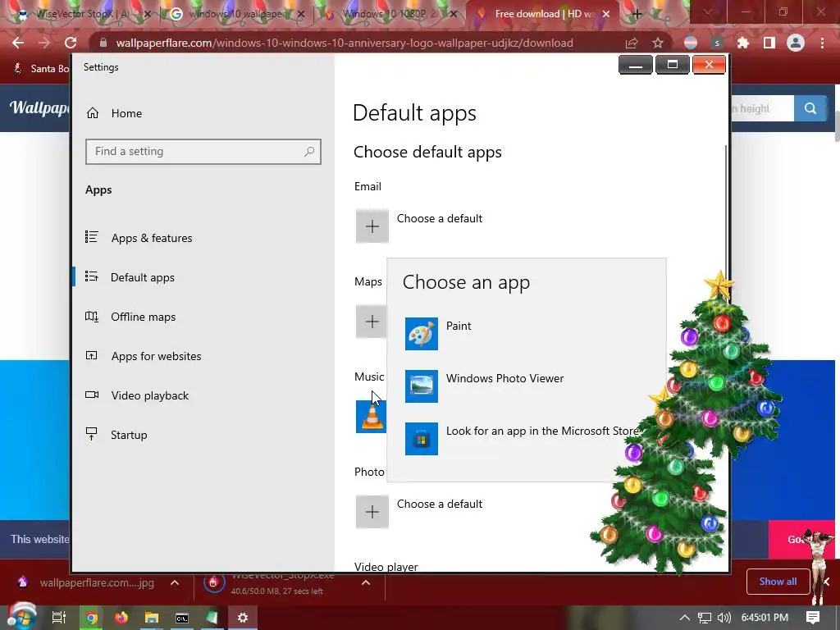This screenshot has height=630, width=840.
Task: Share this page using the Chrome share icon
Action: (x=632, y=43)
